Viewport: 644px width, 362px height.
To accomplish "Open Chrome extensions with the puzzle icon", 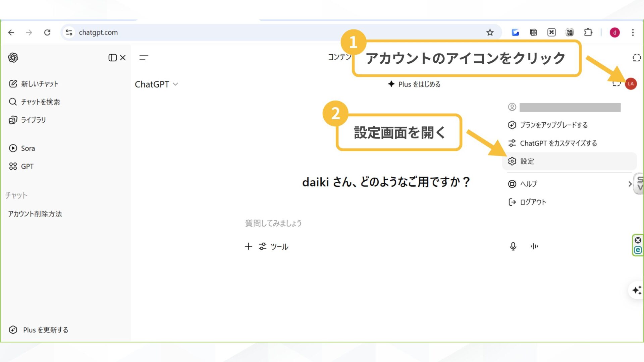I will coord(588,32).
